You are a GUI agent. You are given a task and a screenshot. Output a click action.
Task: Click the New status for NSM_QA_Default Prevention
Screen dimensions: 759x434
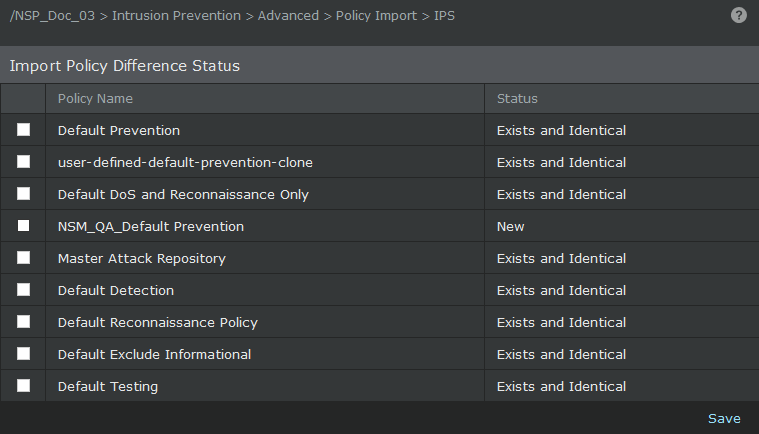(x=510, y=226)
